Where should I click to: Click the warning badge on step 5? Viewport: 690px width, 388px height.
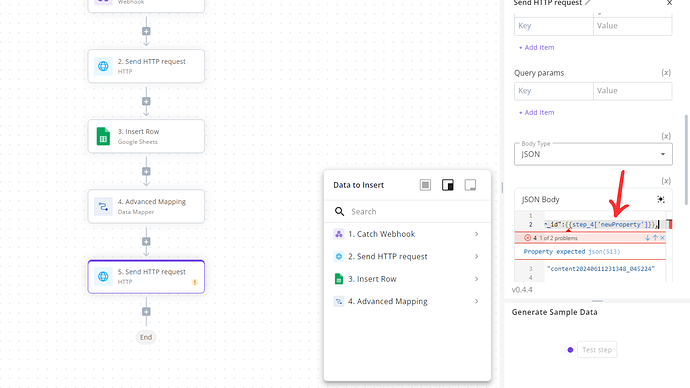coord(195,282)
